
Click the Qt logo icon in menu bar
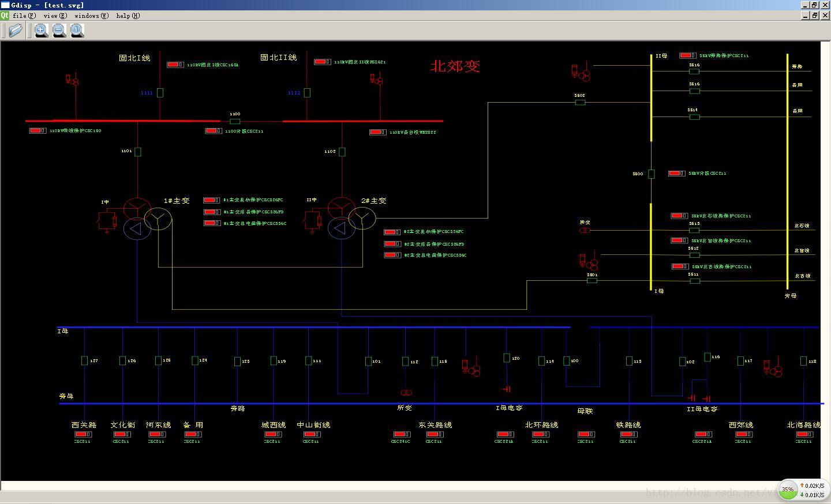(x=5, y=16)
